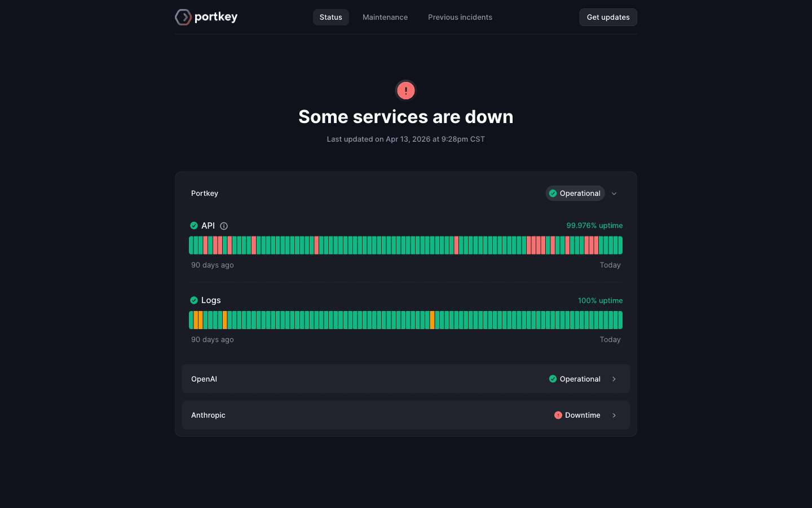The height and width of the screenshot is (508, 812).
Task: Select the Status tab
Action: (330, 17)
